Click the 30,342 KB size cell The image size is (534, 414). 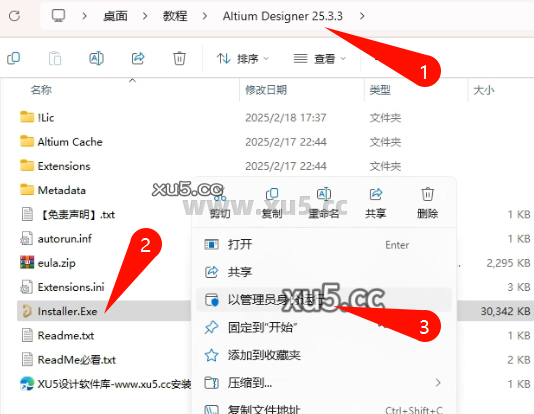tap(505, 311)
